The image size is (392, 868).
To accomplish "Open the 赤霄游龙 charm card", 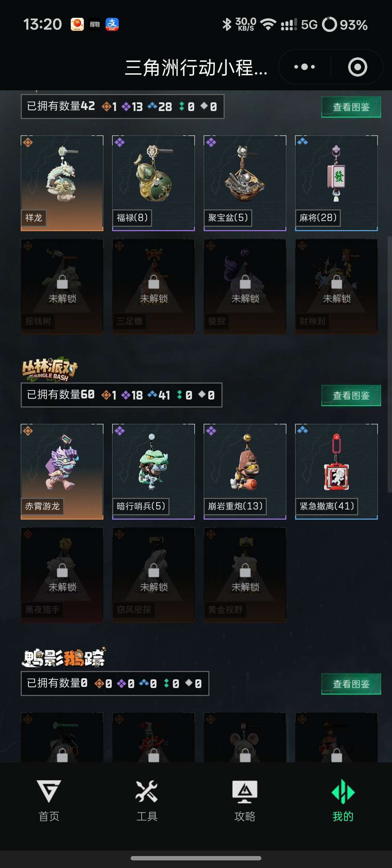I will [x=62, y=472].
